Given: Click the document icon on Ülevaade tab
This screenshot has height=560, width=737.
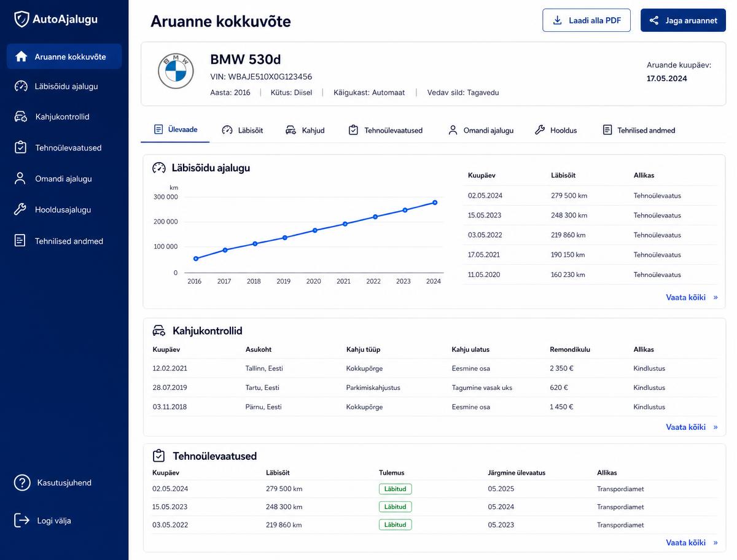Looking at the screenshot, I should [158, 130].
